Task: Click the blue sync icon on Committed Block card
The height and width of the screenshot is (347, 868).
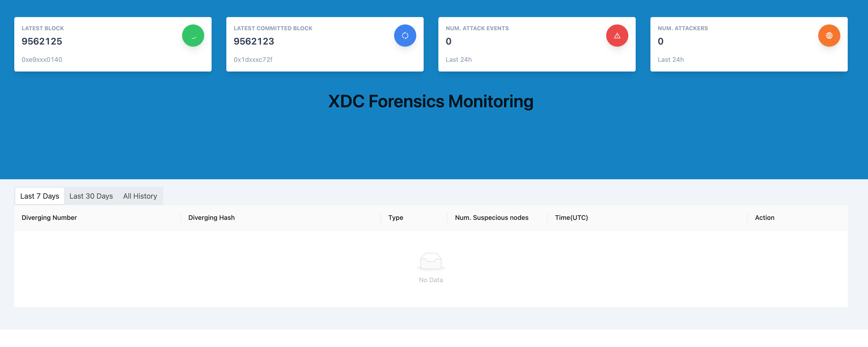Action: click(405, 35)
